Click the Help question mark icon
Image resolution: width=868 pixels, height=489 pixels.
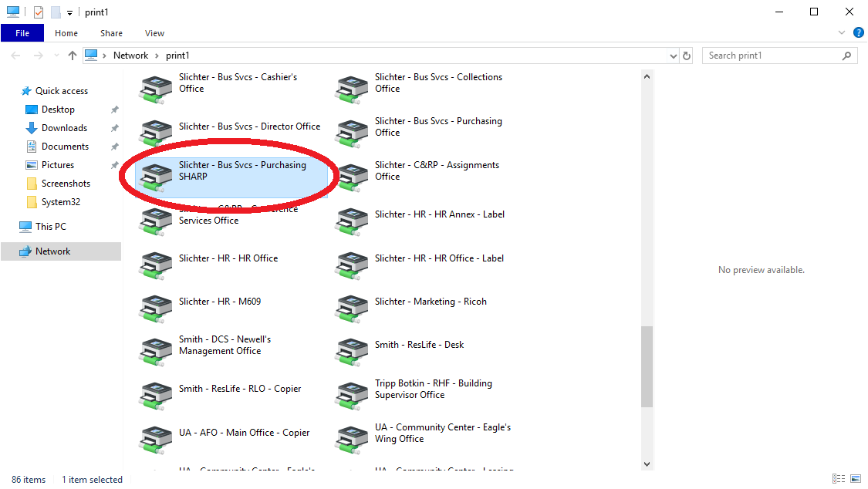click(859, 32)
